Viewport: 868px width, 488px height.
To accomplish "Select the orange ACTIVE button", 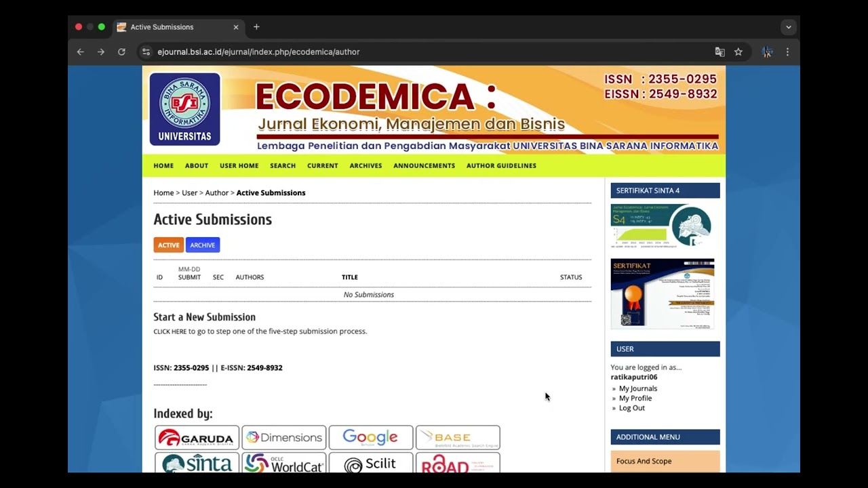I will point(168,245).
